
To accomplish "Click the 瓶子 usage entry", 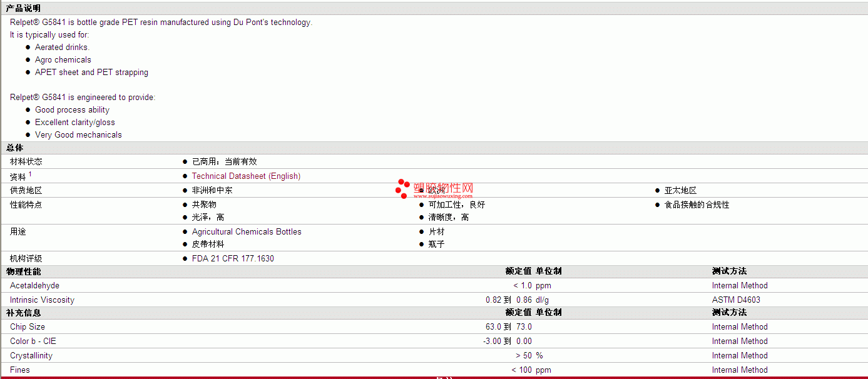I will (x=437, y=245).
